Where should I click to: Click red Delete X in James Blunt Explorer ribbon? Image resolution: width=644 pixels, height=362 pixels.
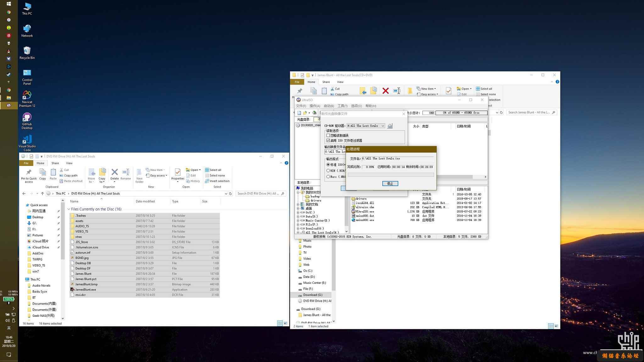pyautogui.click(x=386, y=91)
